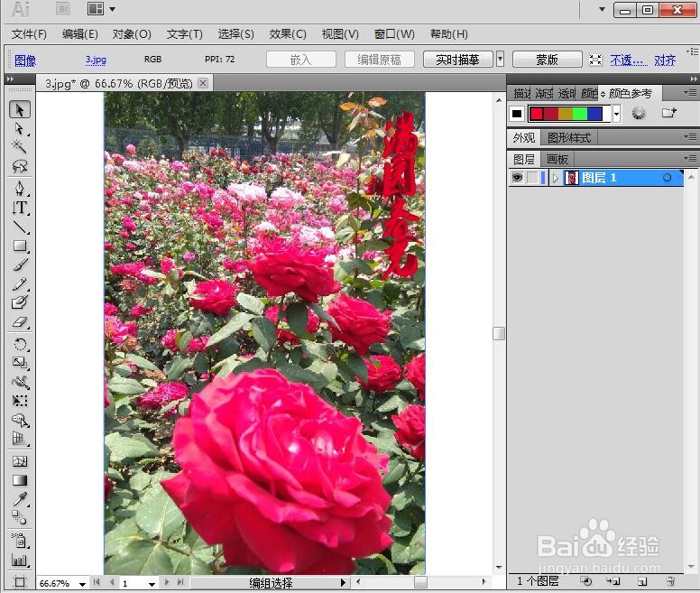Select the Eraser tool
The height and width of the screenshot is (593, 700).
point(20,322)
